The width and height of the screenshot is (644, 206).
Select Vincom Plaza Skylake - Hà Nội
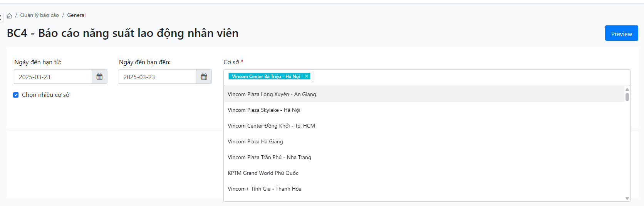264,110
